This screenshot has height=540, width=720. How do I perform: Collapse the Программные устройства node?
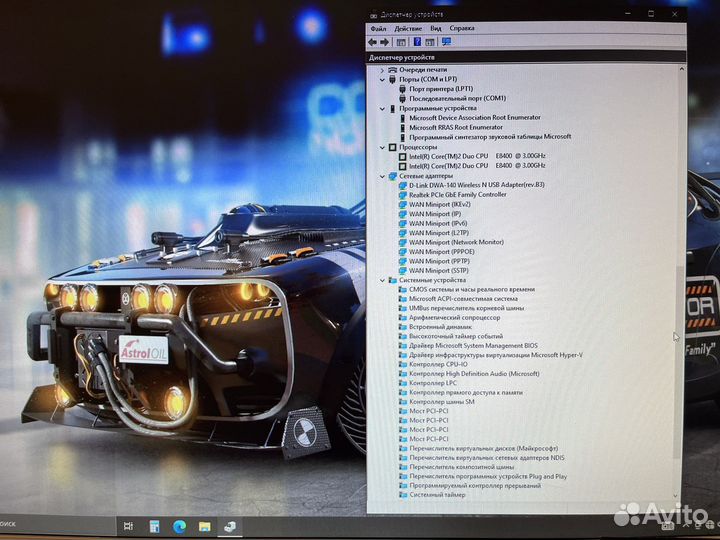click(x=382, y=109)
